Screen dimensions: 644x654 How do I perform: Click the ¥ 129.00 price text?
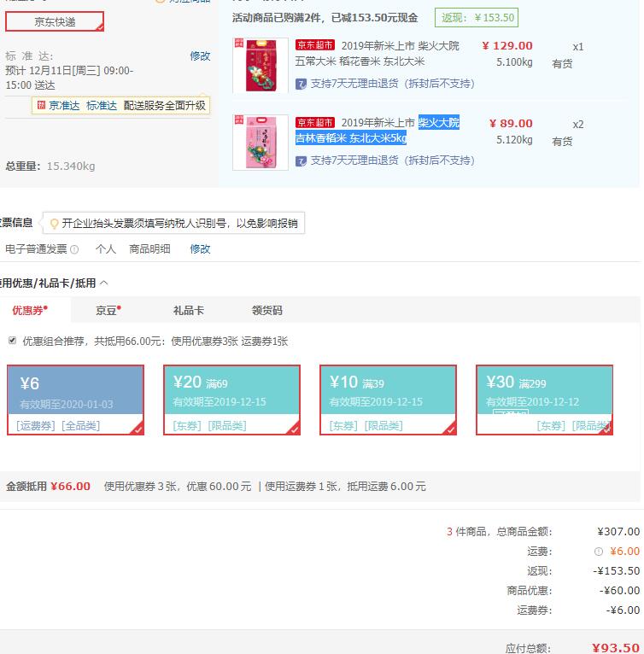point(507,45)
